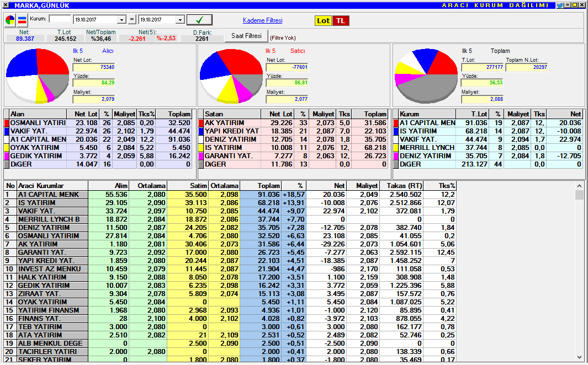
Task: Click the T.Lot field showing 277177
Action: point(482,67)
